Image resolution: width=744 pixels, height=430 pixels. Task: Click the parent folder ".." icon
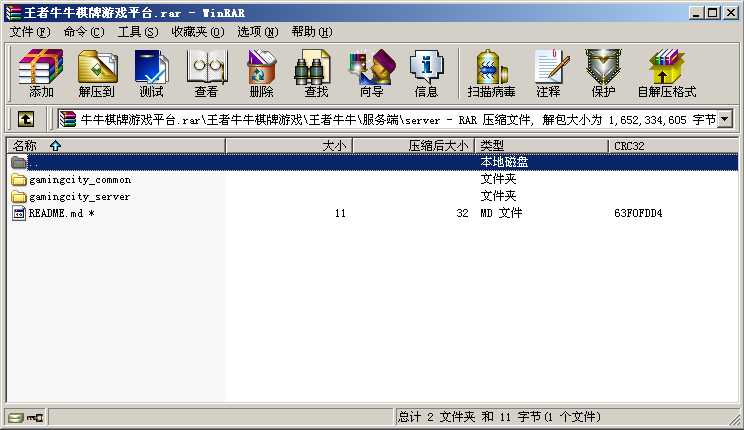click(x=19, y=162)
